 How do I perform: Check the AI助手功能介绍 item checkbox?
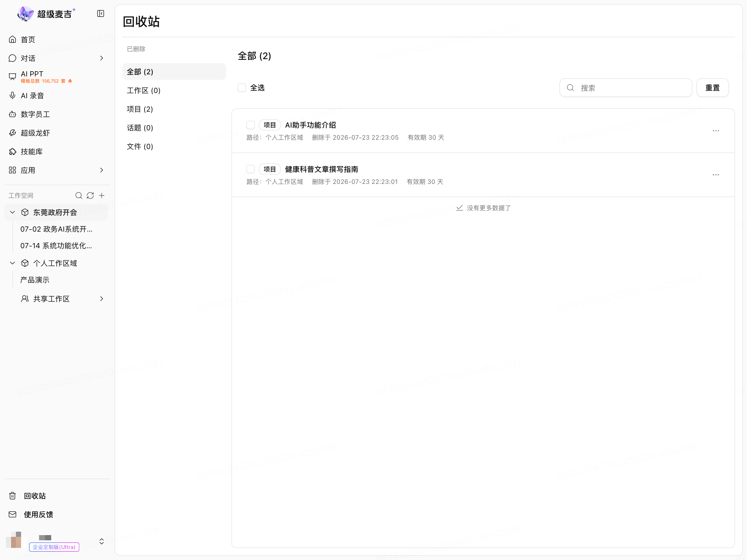point(250,125)
